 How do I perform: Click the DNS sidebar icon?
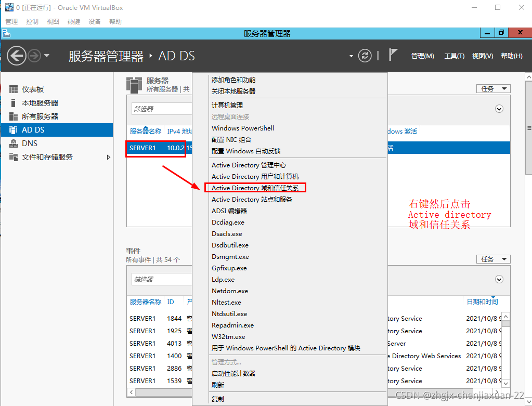[x=14, y=143]
